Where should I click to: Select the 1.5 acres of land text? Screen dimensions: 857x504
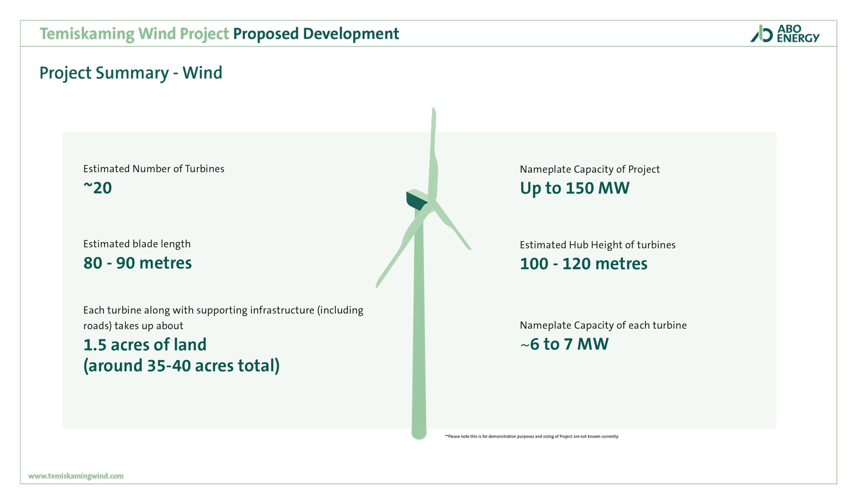145,345
